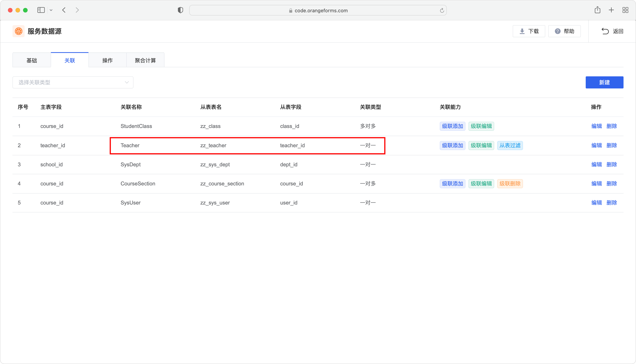This screenshot has height=364, width=636.
Task: Click 编辑 in the StudentClass row
Action: click(x=596, y=126)
